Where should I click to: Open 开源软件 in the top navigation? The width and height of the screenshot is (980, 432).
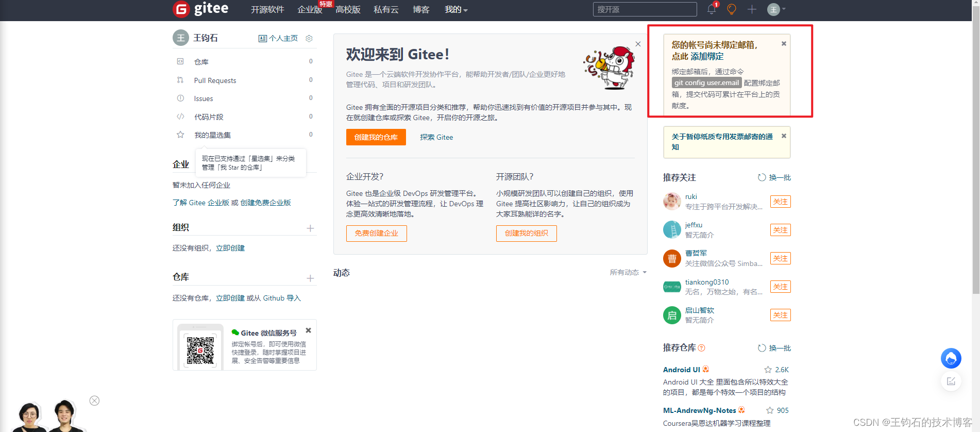coord(267,10)
